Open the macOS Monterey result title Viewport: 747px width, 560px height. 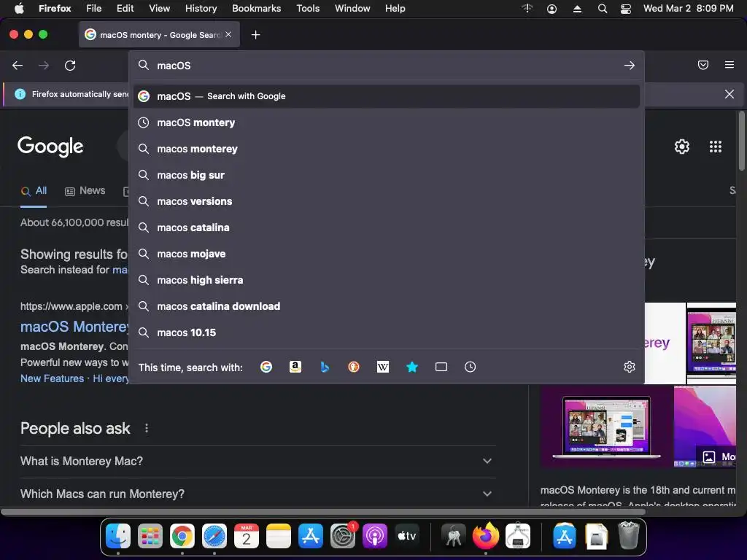[x=74, y=327]
